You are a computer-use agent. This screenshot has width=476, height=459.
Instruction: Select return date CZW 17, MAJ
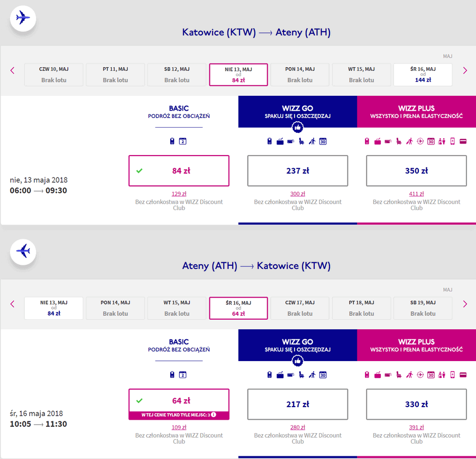click(300, 308)
